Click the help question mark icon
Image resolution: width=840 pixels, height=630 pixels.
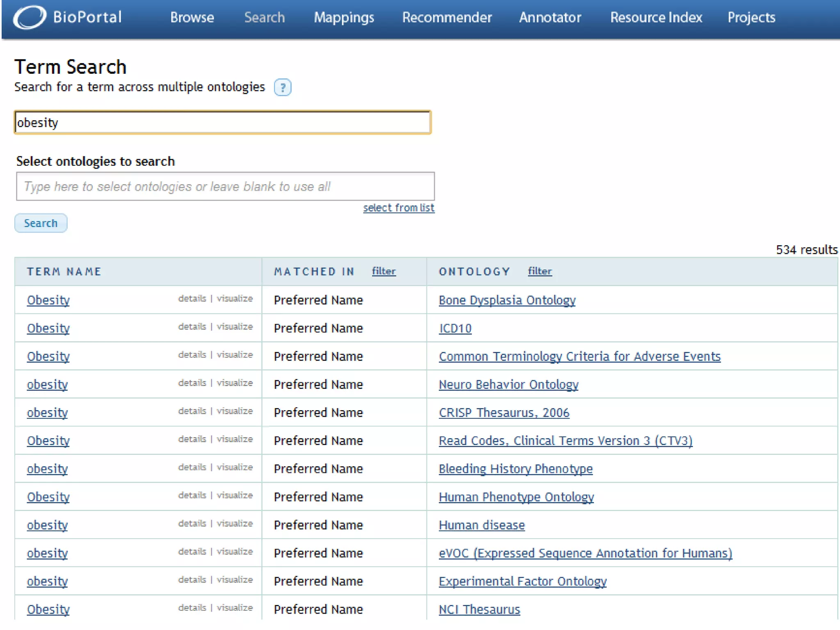click(282, 87)
